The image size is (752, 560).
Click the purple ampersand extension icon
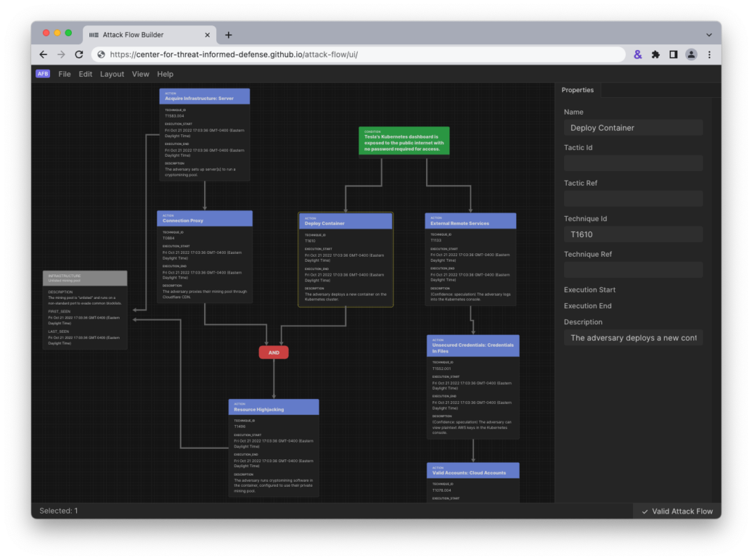(x=638, y=54)
